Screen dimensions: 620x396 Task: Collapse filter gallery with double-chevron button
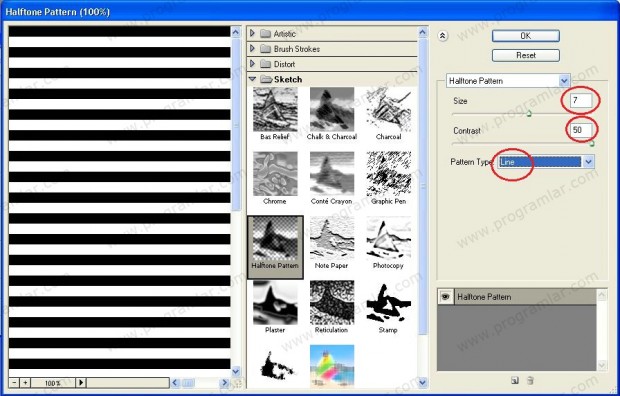pos(442,36)
